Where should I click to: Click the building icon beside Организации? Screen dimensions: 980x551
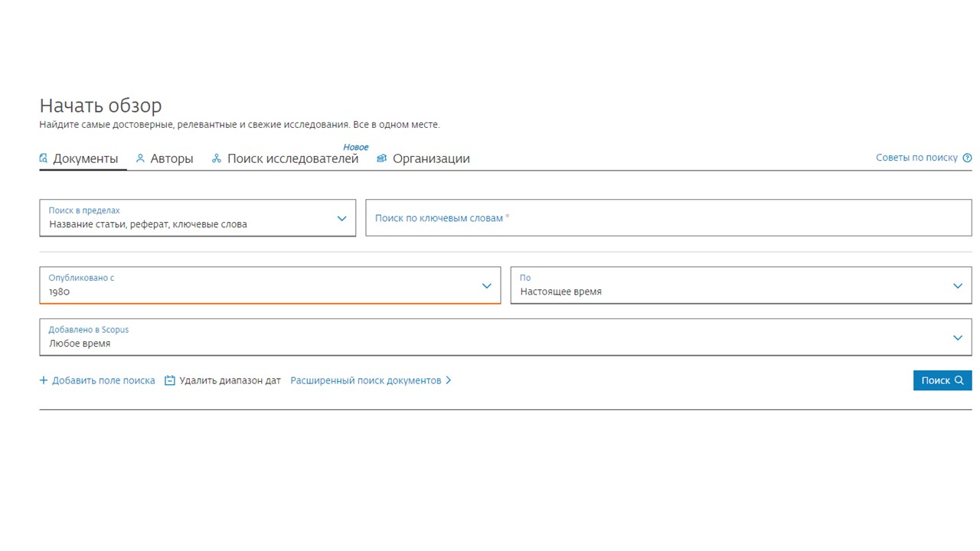[381, 158]
